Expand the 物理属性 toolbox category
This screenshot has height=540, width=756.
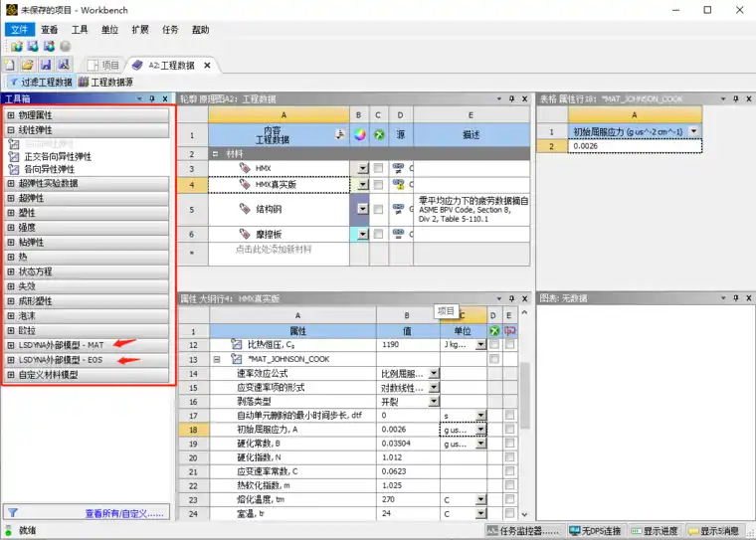pyautogui.click(x=11, y=115)
